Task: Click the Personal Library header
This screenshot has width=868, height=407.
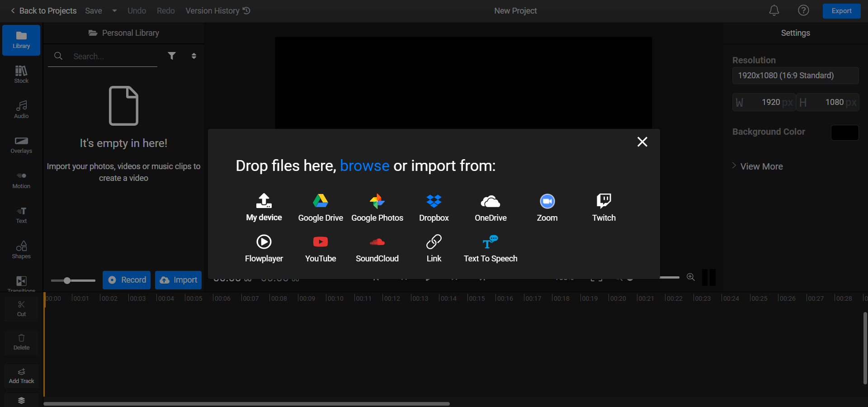Action: (x=123, y=33)
